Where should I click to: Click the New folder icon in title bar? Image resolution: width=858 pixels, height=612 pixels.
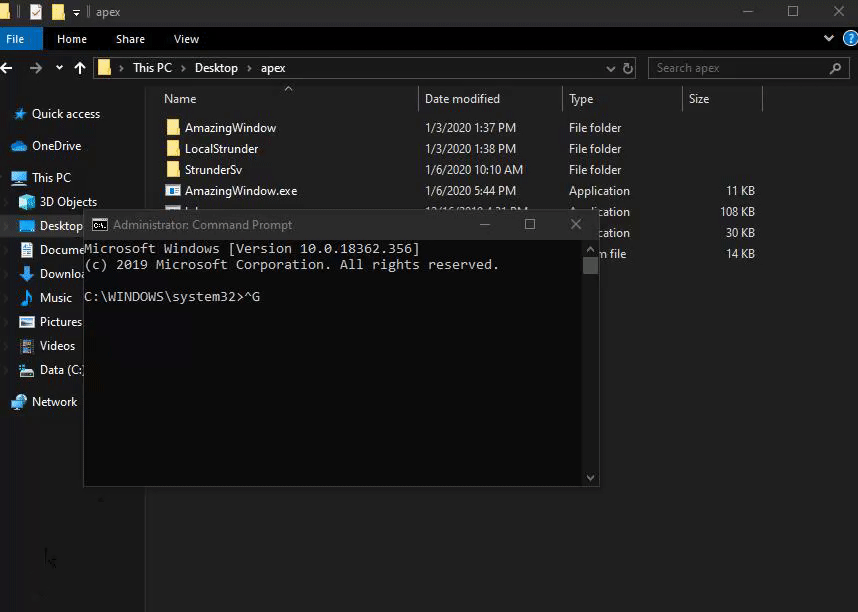pos(58,11)
